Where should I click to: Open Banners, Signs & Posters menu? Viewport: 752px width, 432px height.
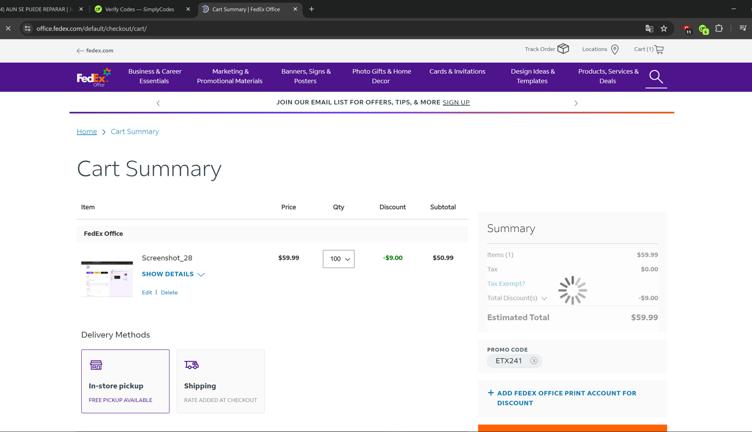pos(306,76)
